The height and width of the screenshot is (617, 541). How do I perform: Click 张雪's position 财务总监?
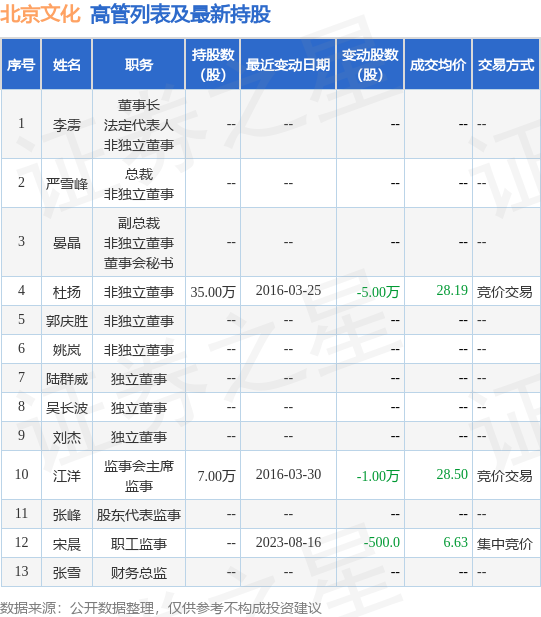(139, 573)
